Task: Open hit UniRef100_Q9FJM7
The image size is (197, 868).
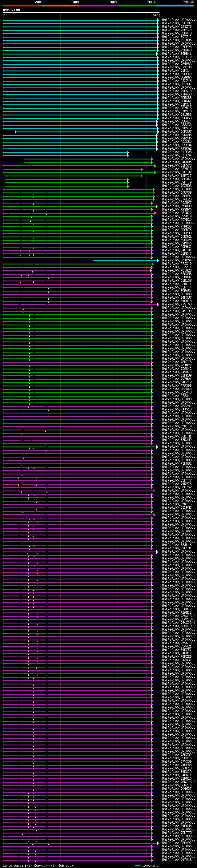Action: pos(177,23)
